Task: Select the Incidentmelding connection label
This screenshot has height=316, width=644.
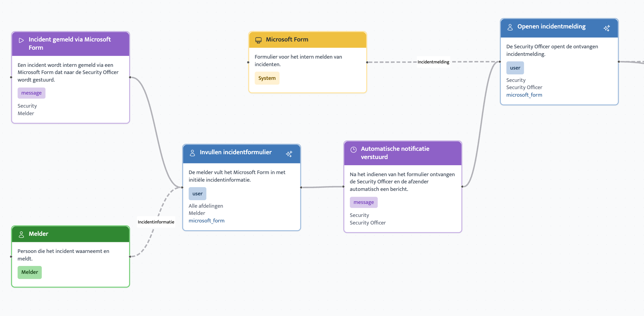Action: click(x=433, y=62)
